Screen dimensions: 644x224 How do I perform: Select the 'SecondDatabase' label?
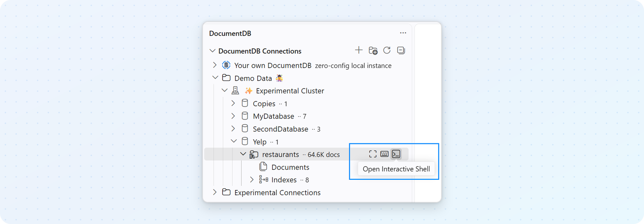(280, 129)
